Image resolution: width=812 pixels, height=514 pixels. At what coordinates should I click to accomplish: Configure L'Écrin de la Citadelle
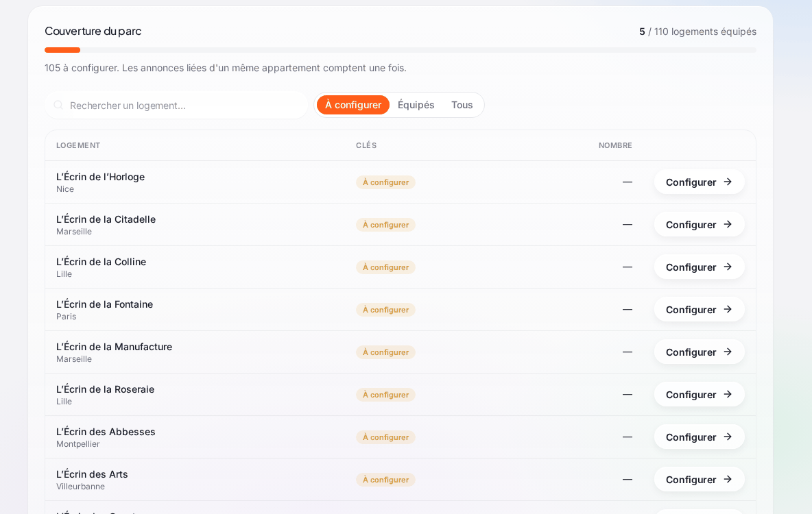pos(699,225)
